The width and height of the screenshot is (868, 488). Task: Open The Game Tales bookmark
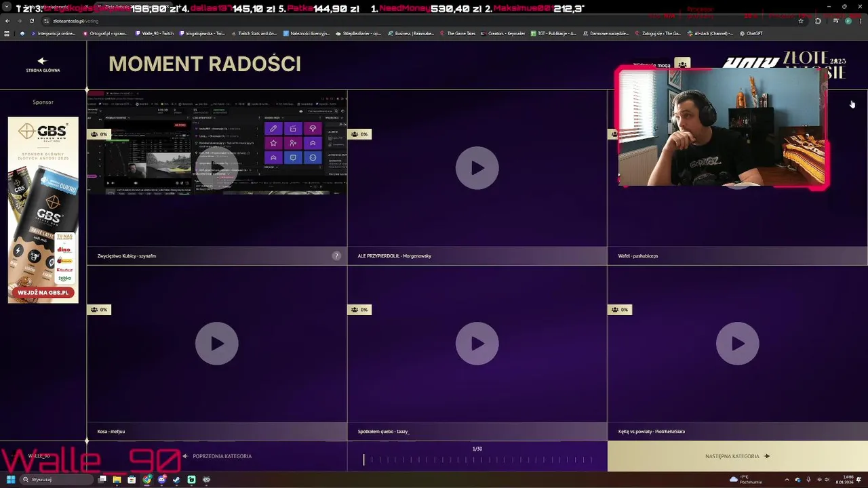coord(458,33)
